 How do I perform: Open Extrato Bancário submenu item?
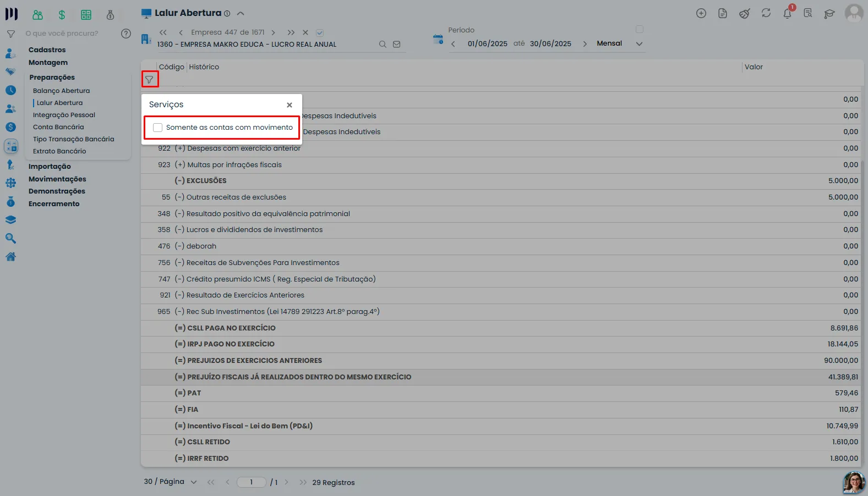pos(59,151)
